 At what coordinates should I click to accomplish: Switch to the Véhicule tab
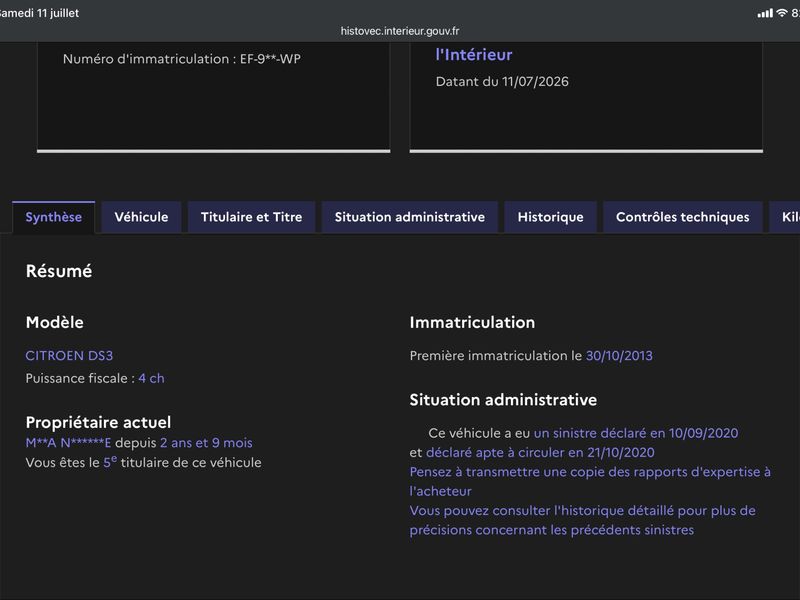141,217
